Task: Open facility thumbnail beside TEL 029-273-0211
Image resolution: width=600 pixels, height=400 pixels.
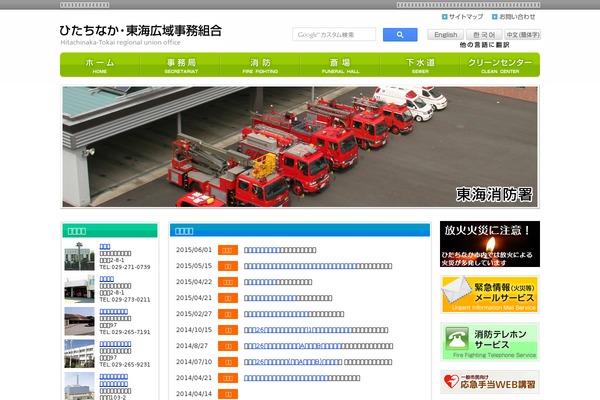Action: click(x=79, y=289)
